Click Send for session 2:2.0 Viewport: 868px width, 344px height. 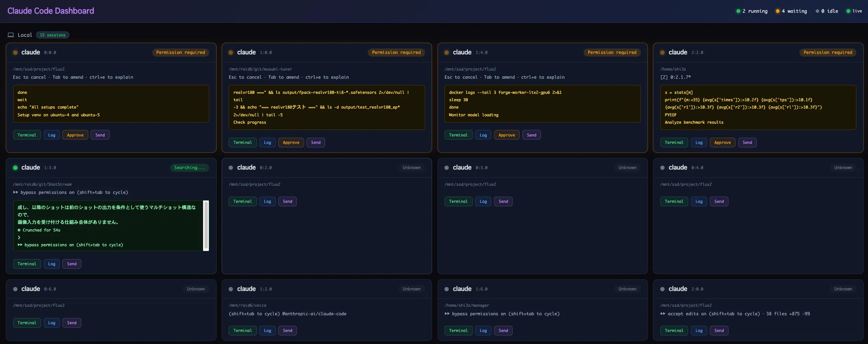click(747, 142)
